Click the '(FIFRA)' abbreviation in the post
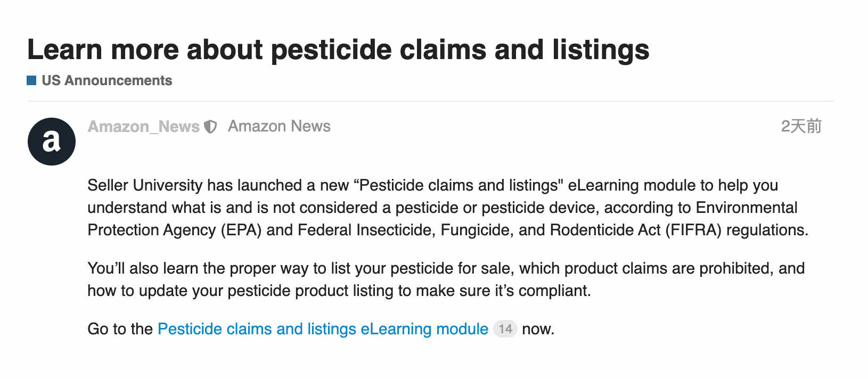This screenshot has height=379, width=868. coord(693,230)
